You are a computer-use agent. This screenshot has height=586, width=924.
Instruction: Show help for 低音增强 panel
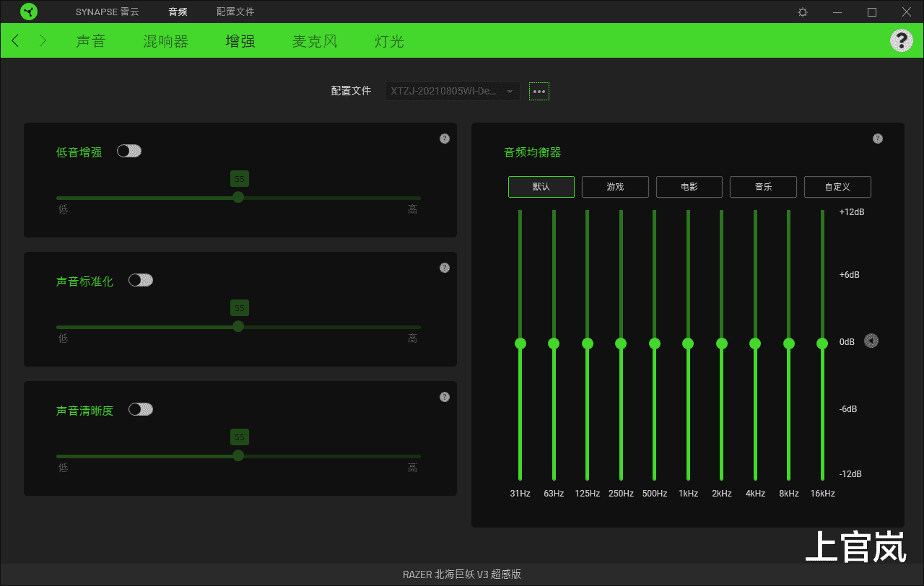(x=445, y=139)
